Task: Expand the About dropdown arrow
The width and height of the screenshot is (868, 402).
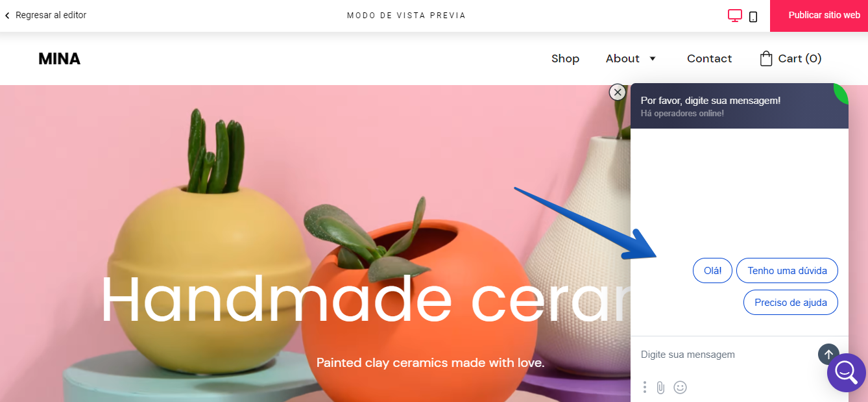Action: 653,58
